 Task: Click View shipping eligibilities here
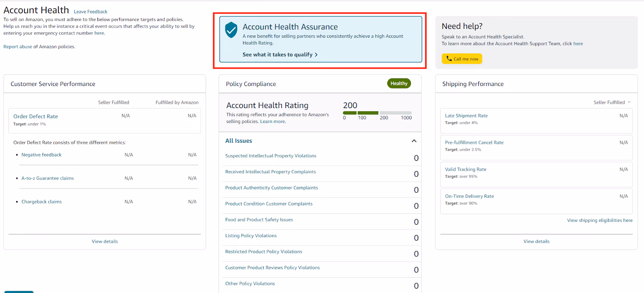pos(600,220)
